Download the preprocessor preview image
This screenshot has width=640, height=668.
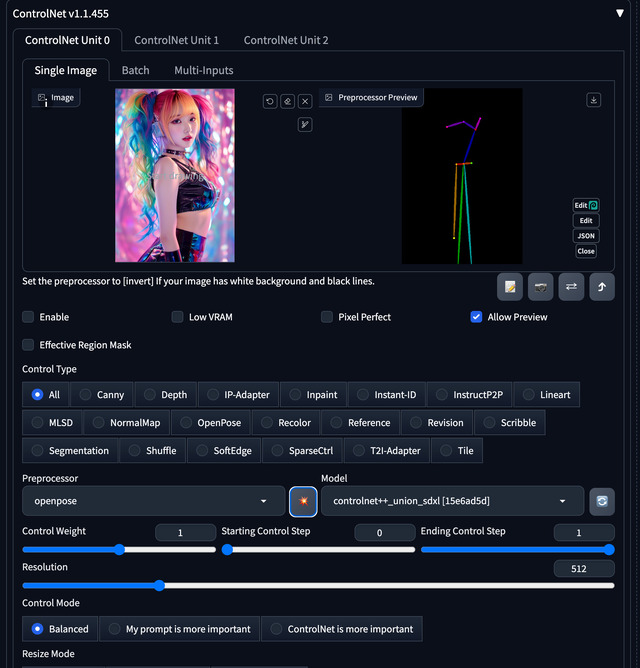point(594,100)
